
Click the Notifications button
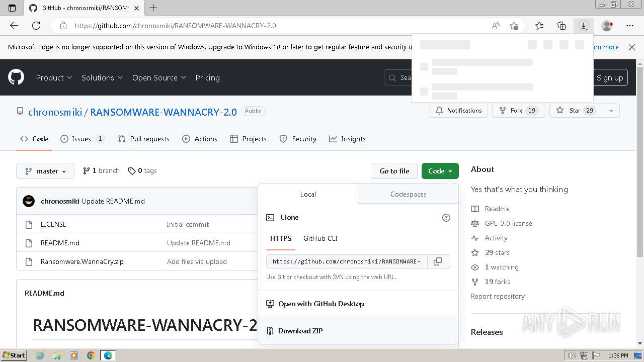[x=458, y=111]
